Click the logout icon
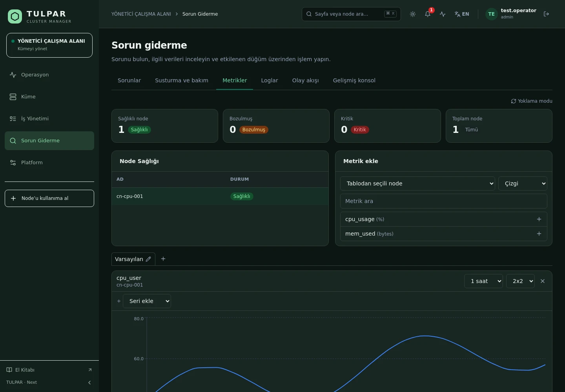Screen dimensions: 565x392 pyautogui.click(x=546, y=14)
